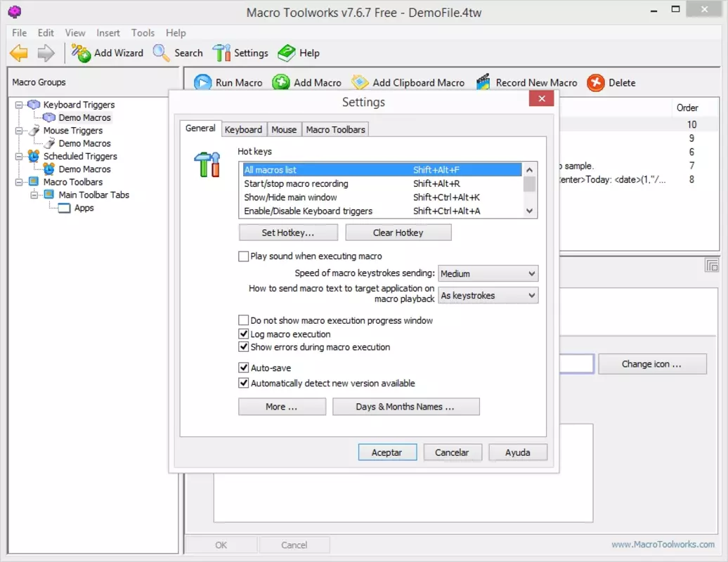Open the macro keystrokes speed dropdown
Screen dimensions: 728x562
(x=488, y=273)
